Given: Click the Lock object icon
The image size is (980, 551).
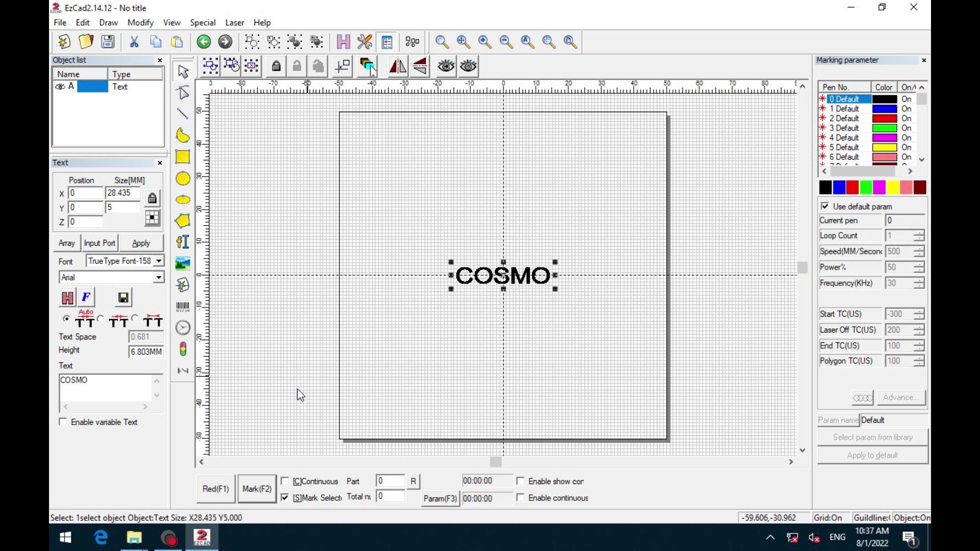Looking at the screenshot, I should [276, 66].
